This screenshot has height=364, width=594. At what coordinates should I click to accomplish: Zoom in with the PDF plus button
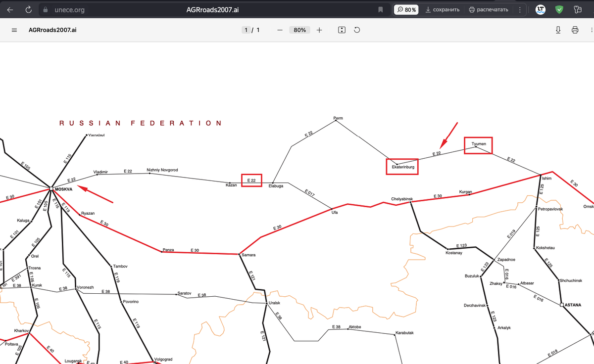click(319, 30)
